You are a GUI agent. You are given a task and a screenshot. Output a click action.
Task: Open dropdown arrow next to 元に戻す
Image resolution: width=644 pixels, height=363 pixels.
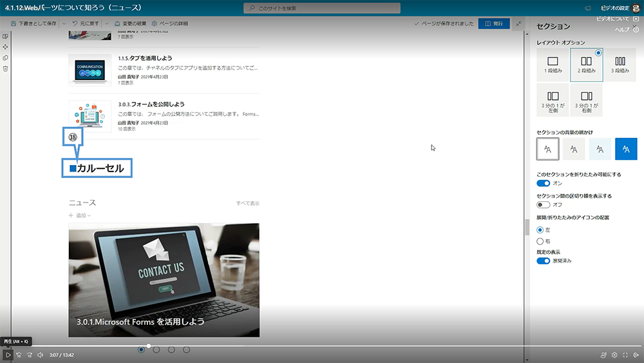click(x=106, y=24)
